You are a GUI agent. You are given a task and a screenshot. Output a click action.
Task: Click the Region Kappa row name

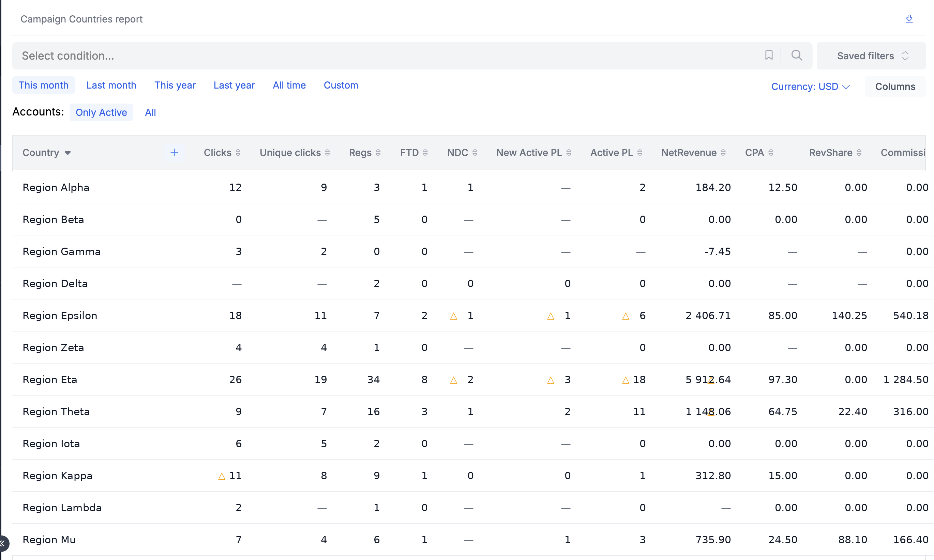[57, 476]
